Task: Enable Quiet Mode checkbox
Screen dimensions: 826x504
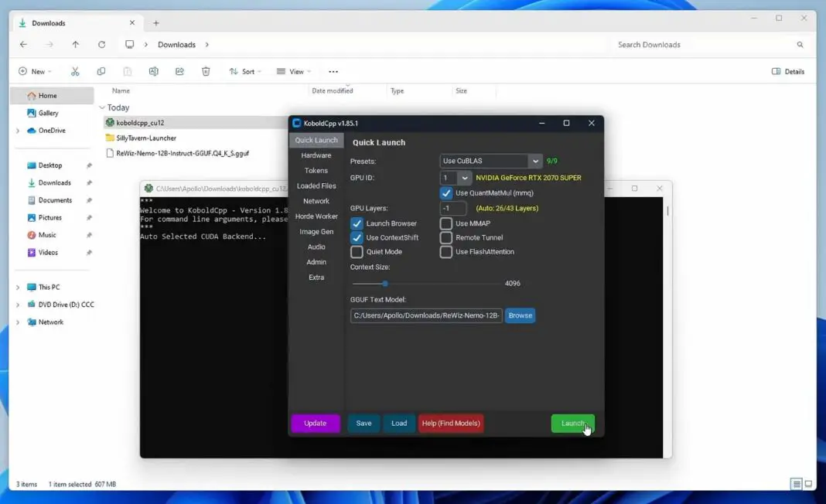Action: tap(357, 252)
